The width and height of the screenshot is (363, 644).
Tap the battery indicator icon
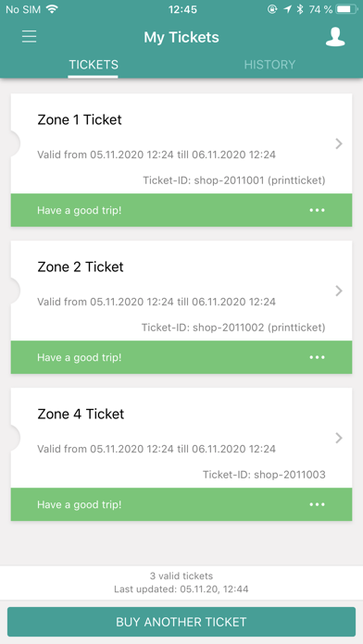click(x=347, y=9)
